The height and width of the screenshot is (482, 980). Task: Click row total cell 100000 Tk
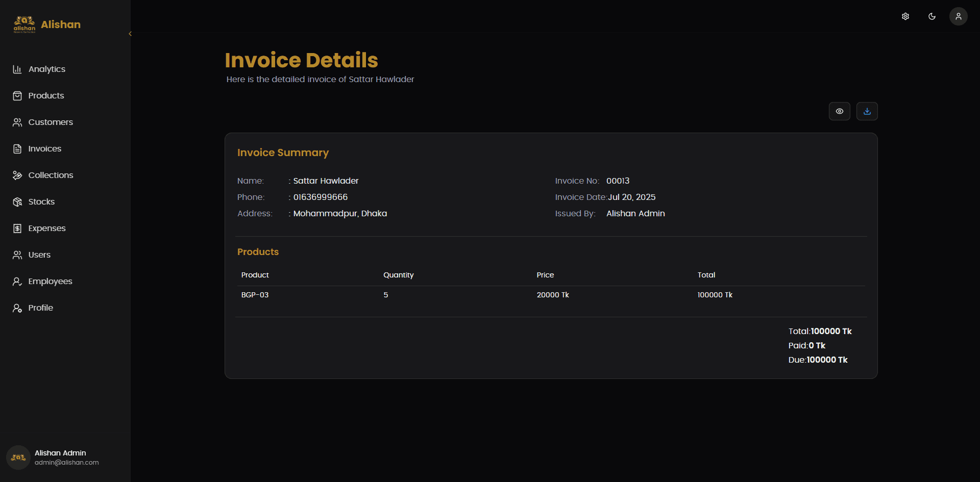[x=715, y=295]
